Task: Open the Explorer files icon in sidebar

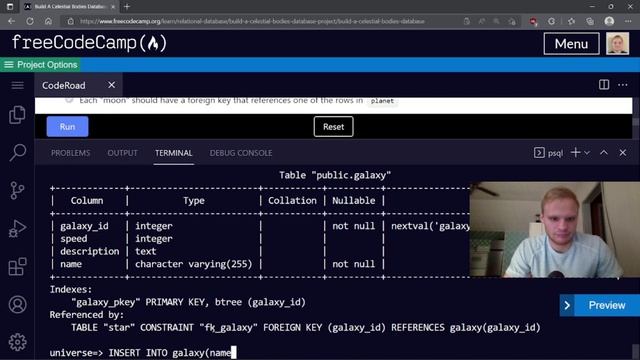Action: (x=17, y=115)
